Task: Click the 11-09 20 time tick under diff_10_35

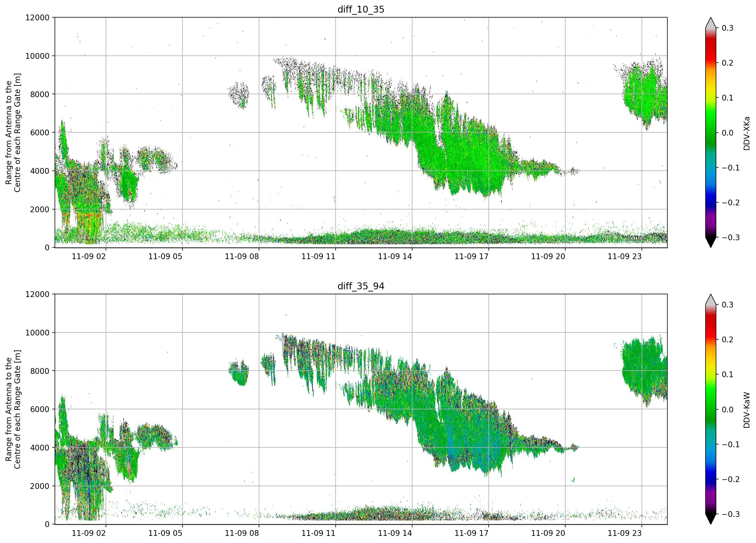Action: point(548,256)
